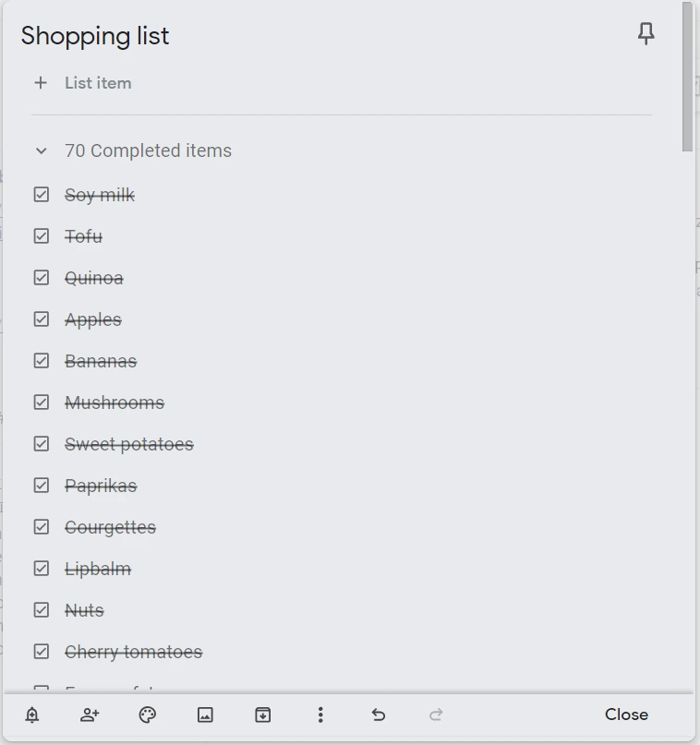Click the note's vertical scrollbar
This screenshot has height=745, width=700.
tap(687, 78)
